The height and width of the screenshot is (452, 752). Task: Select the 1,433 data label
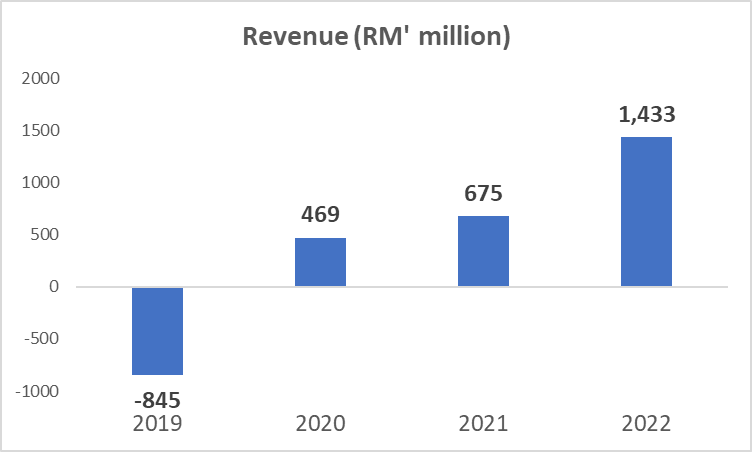[x=646, y=115]
